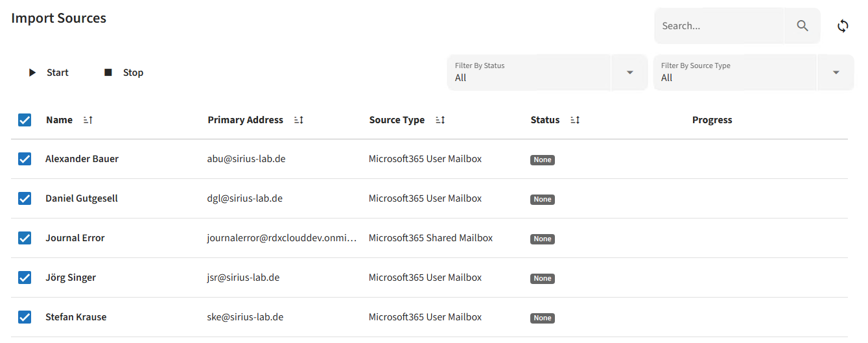
Task: Select the name Daniel Gutgesell
Action: pyautogui.click(x=82, y=198)
